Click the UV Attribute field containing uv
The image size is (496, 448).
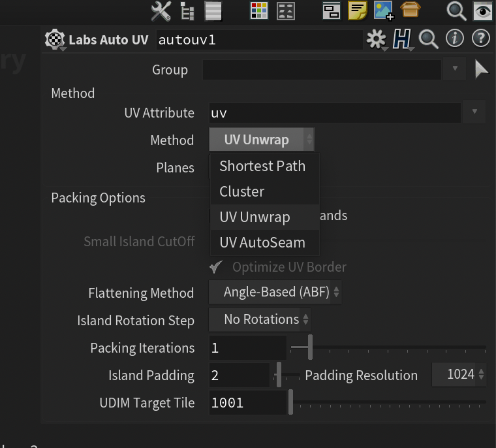[x=335, y=113]
